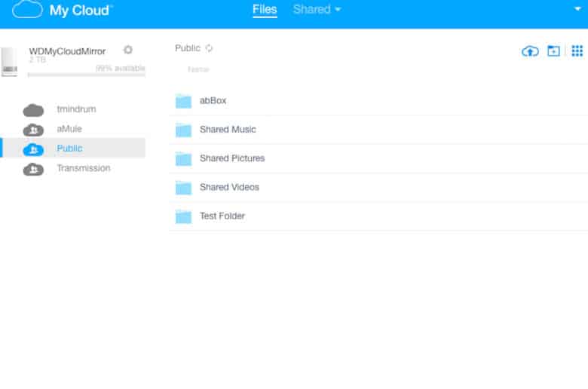Click the My Cloud logo icon
This screenshot has height=389, width=588.
(x=27, y=9)
